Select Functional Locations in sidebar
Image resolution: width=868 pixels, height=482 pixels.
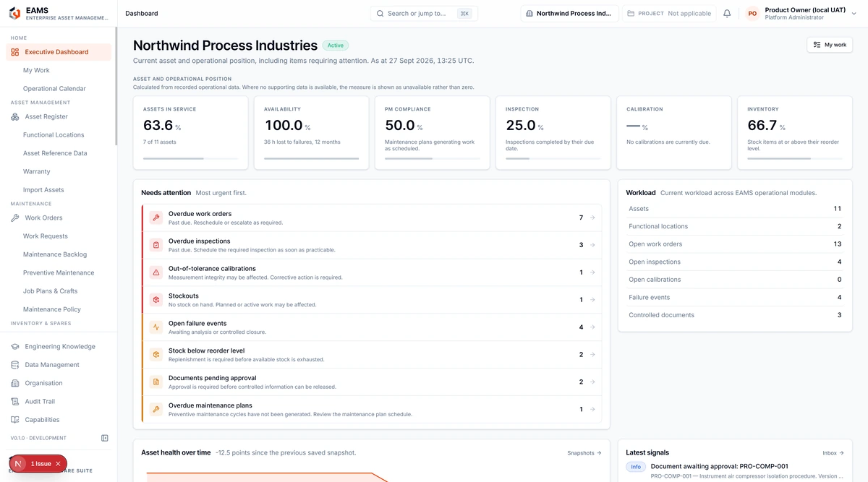(54, 135)
